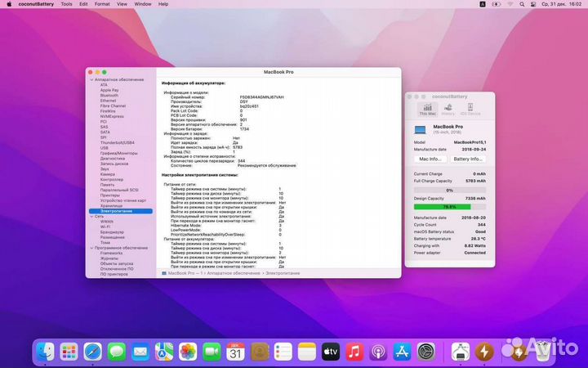Launch Safari from the Dock
Screen dimensions: 588x368
92,352
